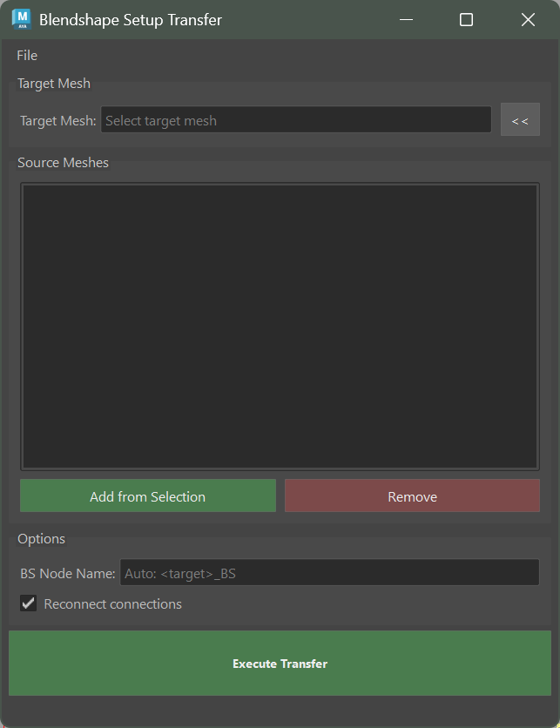Run the Execute Transfer button
This screenshot has height=728, width=560.
tap(280, 664)
